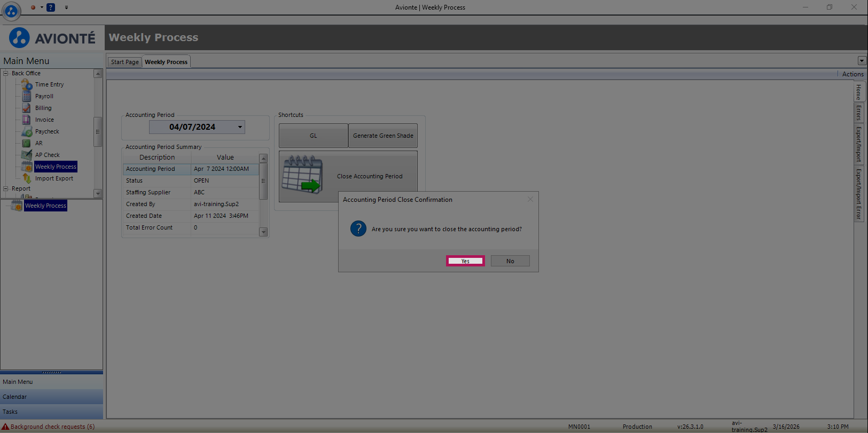Viewport: 868px width, 433px height.
Task: Open the dropdown arrow beside the toolbar dot
Action: point(42,7)
